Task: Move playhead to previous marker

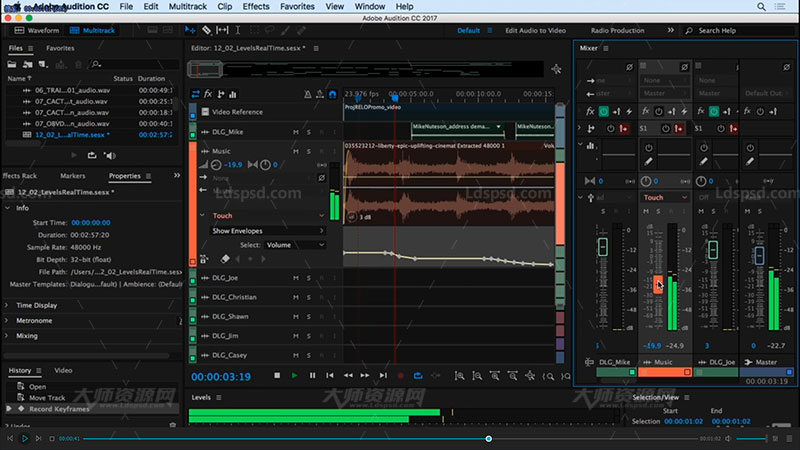Action: [x=330, y=376]
